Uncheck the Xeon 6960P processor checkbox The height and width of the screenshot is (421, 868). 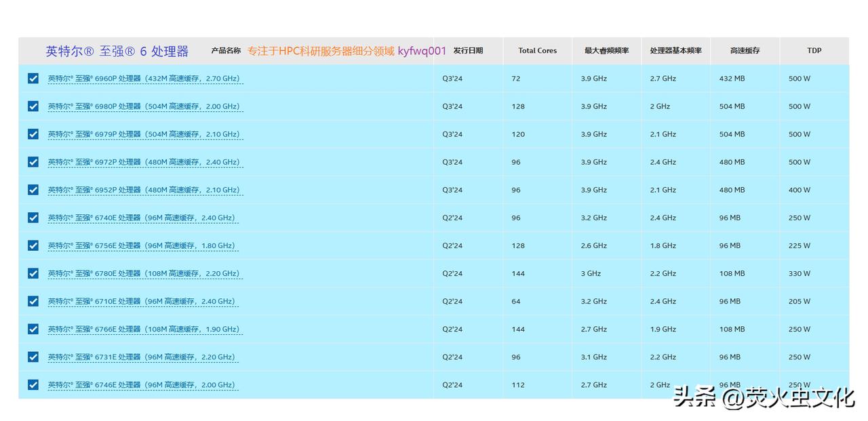click(x=33, y=79)
